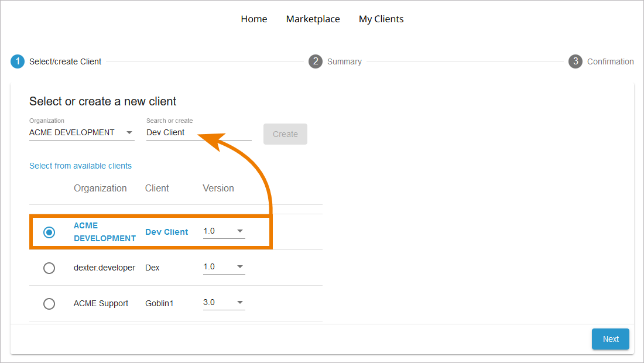Select the ACME DEVELOPMENT Dev Client radio button
The height and width of the screenshot is (363, 644).
49,232
